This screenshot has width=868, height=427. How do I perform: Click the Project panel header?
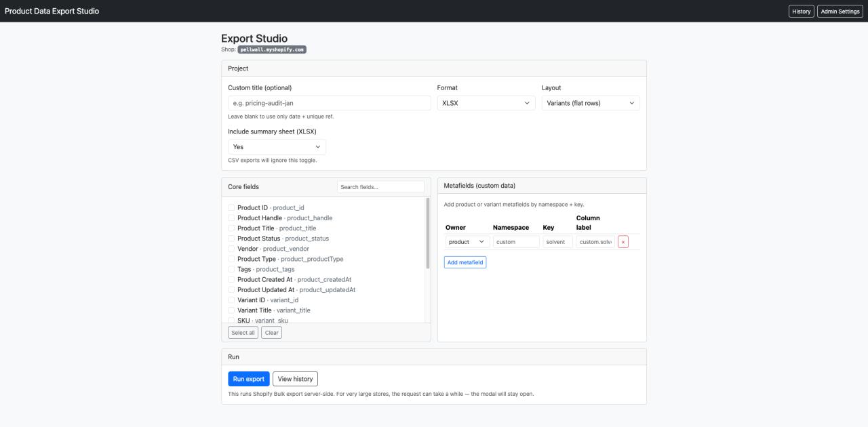pyautogui.click(x=238, y=68)
